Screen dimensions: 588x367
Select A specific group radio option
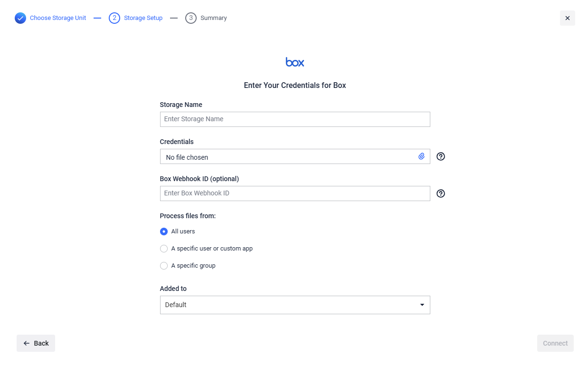click(164, 266)
